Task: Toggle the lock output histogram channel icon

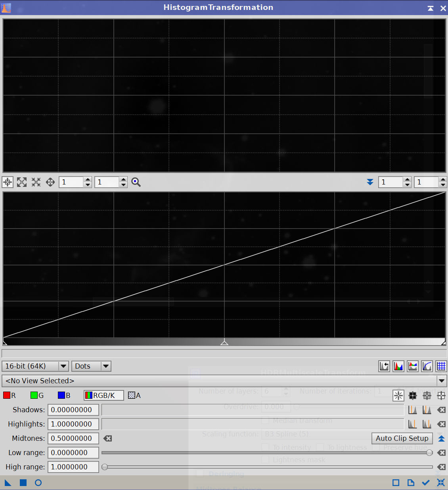Action: tap(413, 366)
